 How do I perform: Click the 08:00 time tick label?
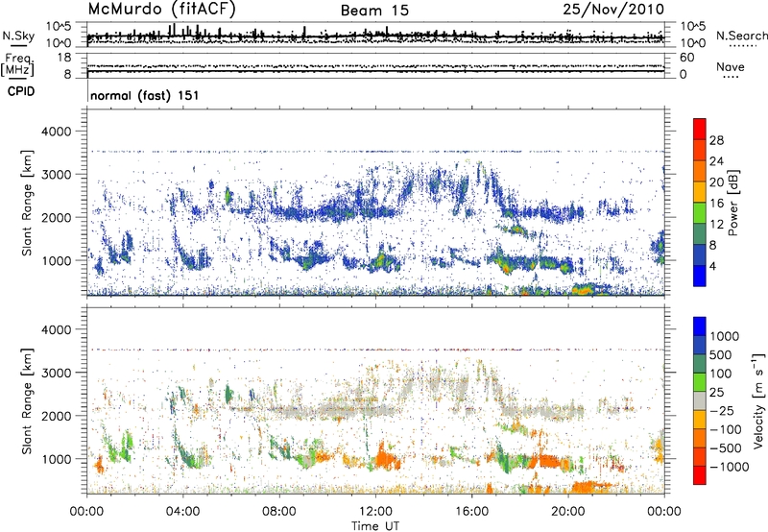(x=278, y=512)
